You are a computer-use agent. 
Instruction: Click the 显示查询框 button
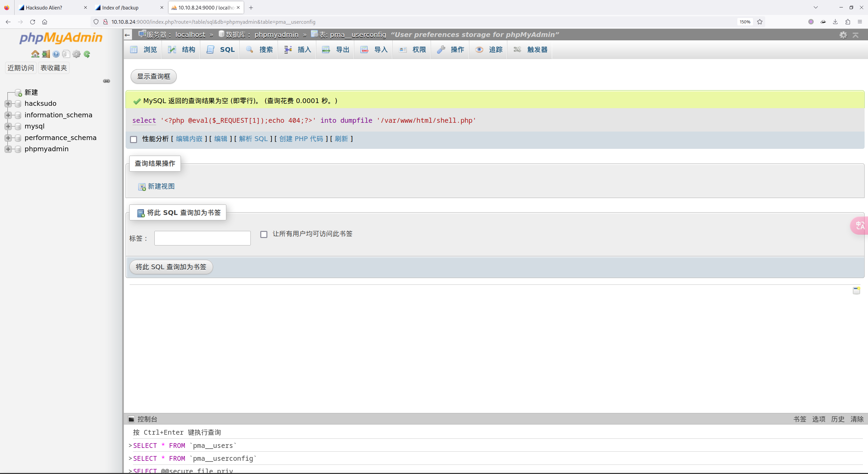click(154, 76)
